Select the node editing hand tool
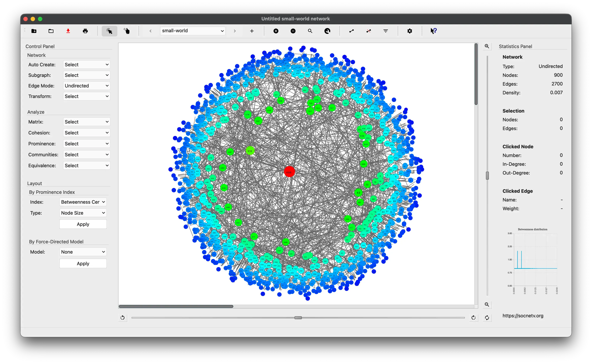 (126, 31)
